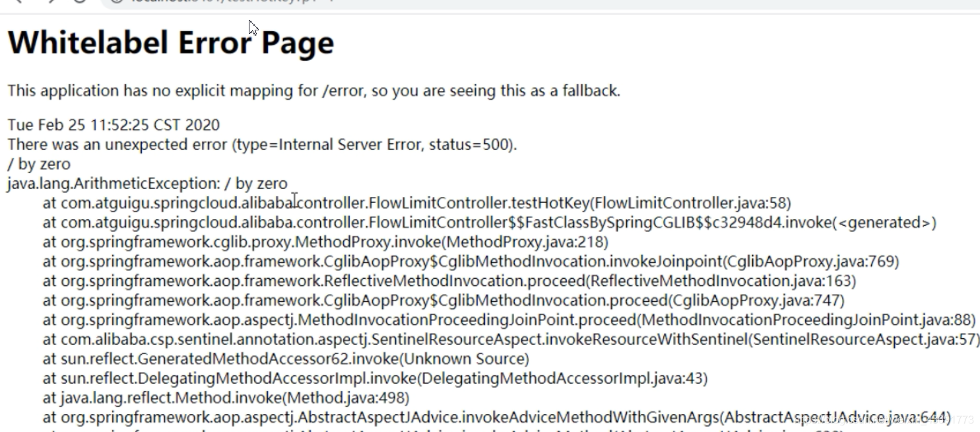Viewport: 980px width, 432px height.
Task: Click the MethodInvocationProceedingJoinPoint.proceed stack line
Action: coord(509,320)
